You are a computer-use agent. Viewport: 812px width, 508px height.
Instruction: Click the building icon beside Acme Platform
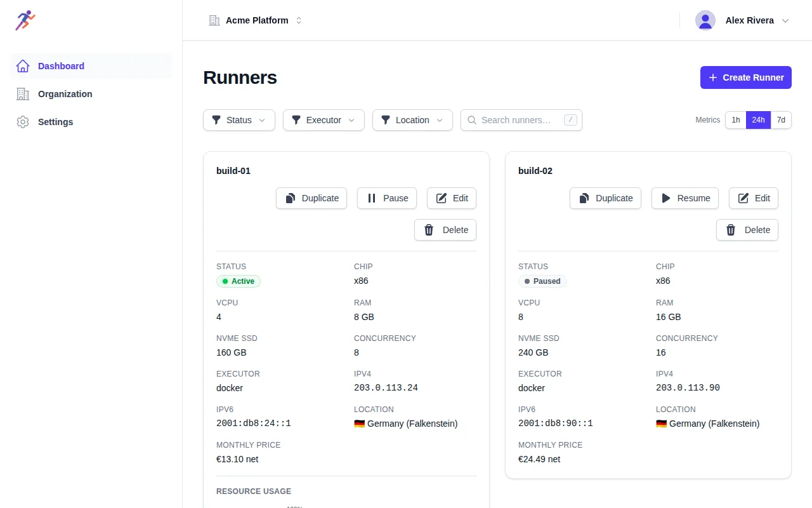click(214, 20)
